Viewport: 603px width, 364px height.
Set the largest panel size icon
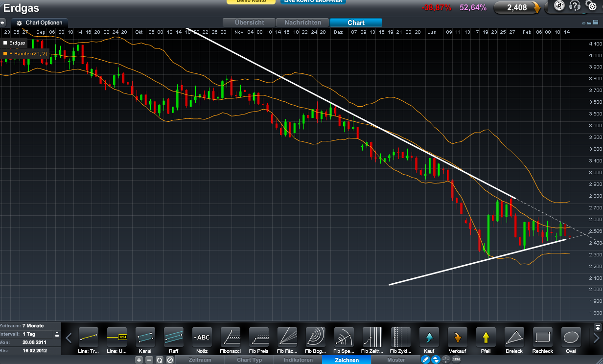[596, 23]
